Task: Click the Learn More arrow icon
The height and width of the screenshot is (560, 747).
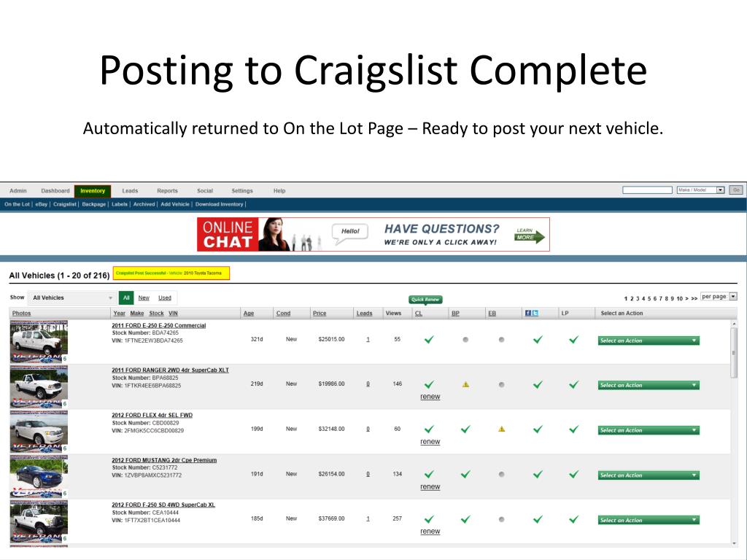Action: click(529, 236)
